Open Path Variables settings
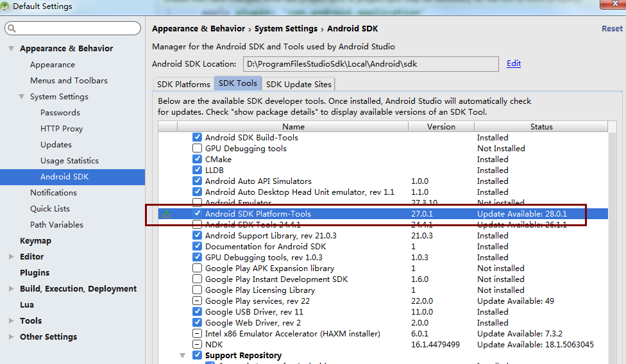The width and height of the screenshot is (626, 364). (x=56, y=224)
